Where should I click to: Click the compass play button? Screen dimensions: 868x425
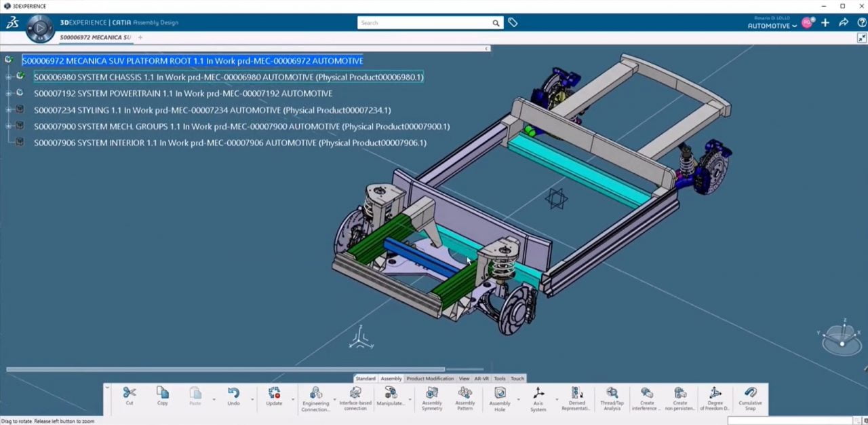point(40,29)
